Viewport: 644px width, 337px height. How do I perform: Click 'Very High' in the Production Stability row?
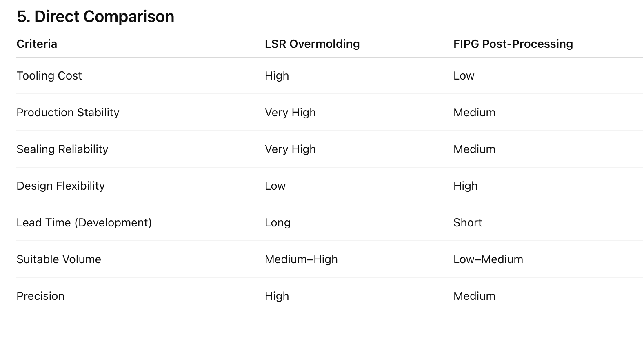click(x=290, y=113)
